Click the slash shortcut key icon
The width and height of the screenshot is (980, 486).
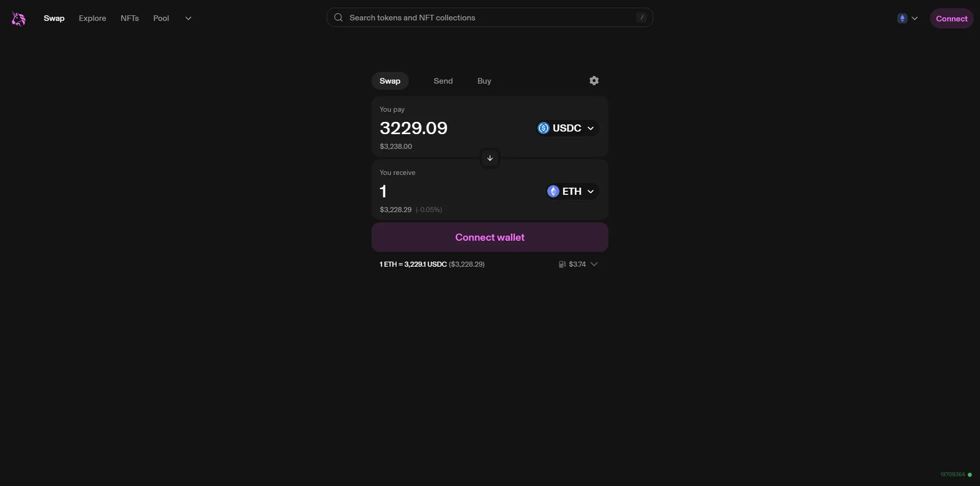pos(642,18)
